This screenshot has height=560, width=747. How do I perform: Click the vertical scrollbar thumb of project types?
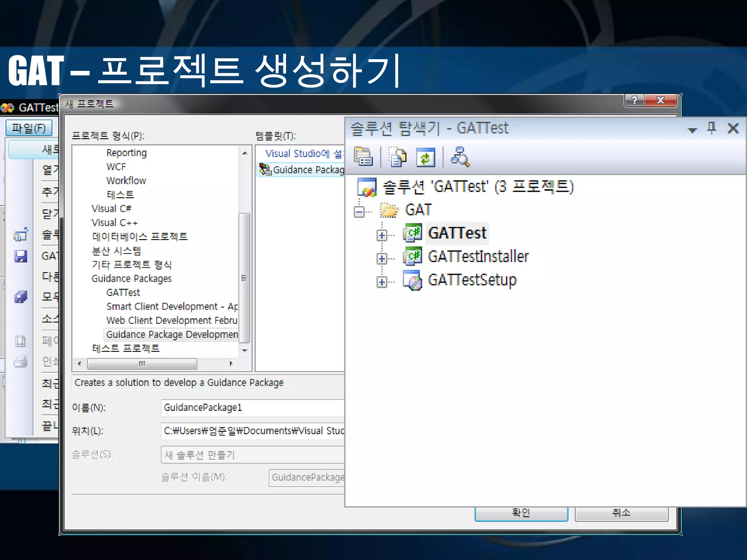tap(244, 278)
